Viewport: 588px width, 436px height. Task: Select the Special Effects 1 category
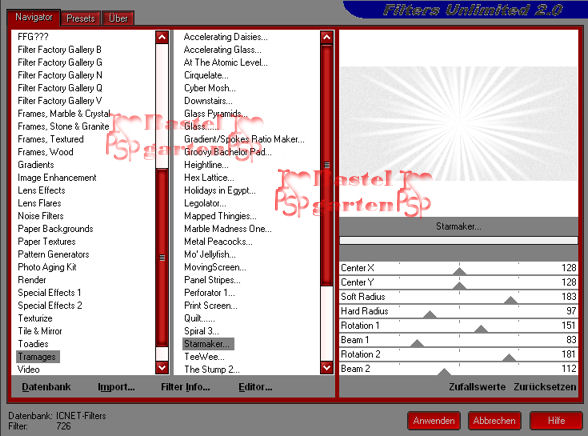point(50,292)
